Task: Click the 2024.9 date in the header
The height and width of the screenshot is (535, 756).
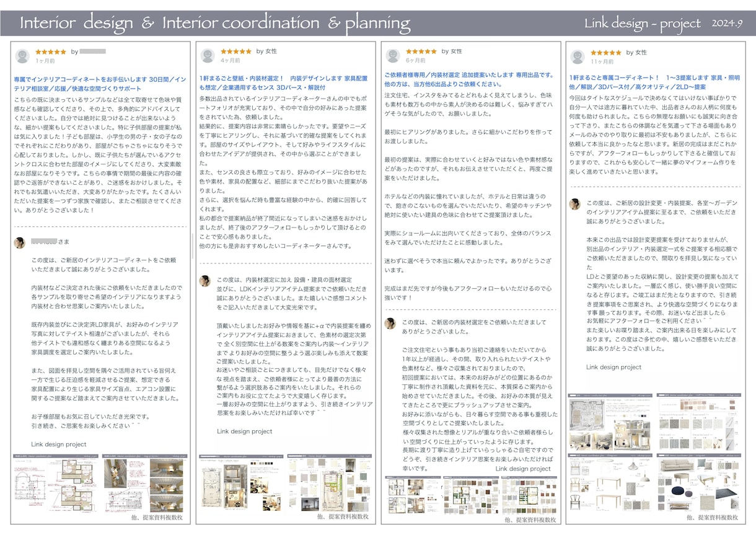Action: click(x=727, y=24)
